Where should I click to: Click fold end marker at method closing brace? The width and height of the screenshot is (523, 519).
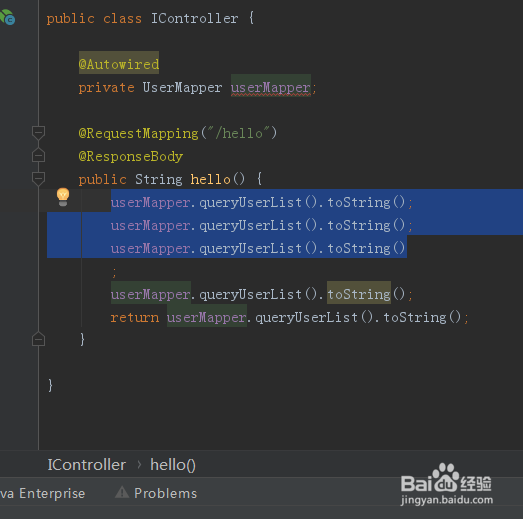click(38, 339)
